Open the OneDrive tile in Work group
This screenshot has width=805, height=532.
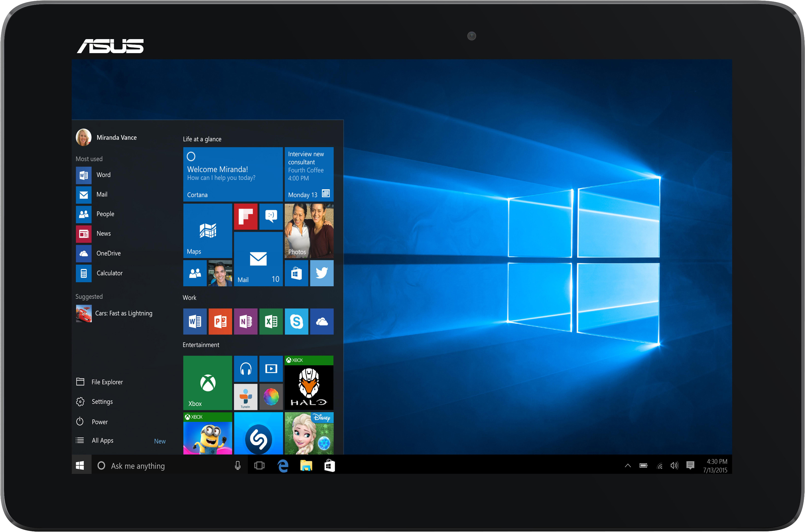pos(322,321)
